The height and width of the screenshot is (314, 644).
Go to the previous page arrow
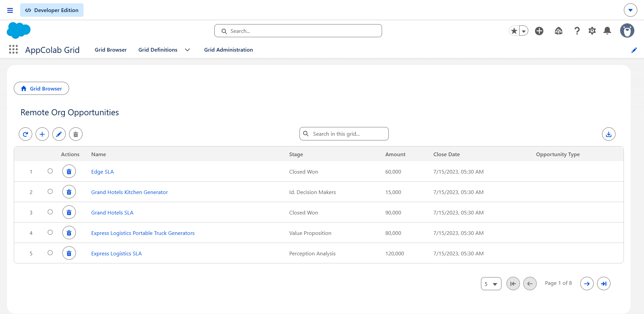tap(530, 284)
